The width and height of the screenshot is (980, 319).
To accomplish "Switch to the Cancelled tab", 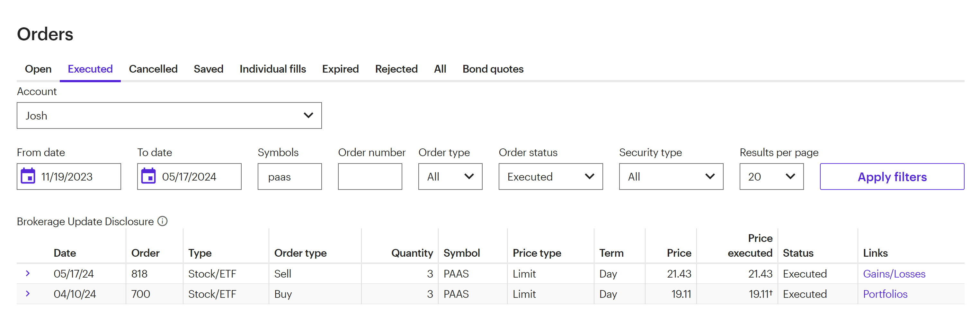I will pyautogui.click(x=153, y=69).
